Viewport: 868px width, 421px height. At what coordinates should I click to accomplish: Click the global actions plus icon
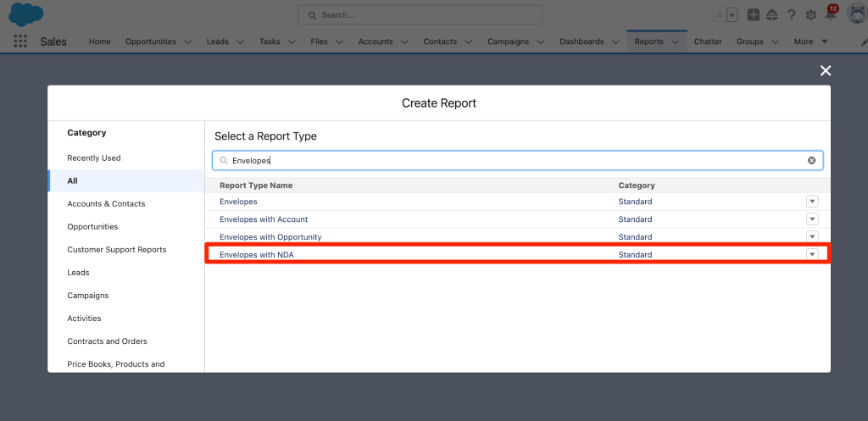coord(753,15)
